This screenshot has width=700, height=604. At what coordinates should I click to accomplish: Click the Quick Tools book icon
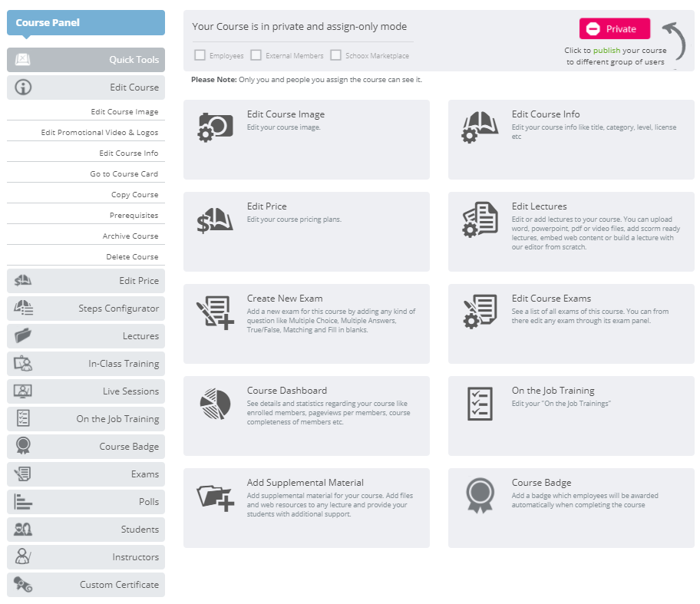tap(23, 59)
